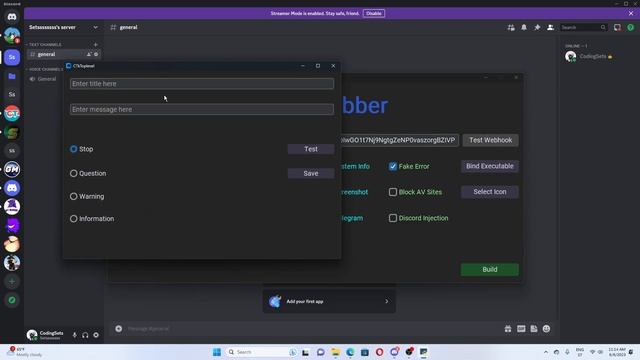
Task: Show pinned messages pin icon
Action: [x=537, y=27]
